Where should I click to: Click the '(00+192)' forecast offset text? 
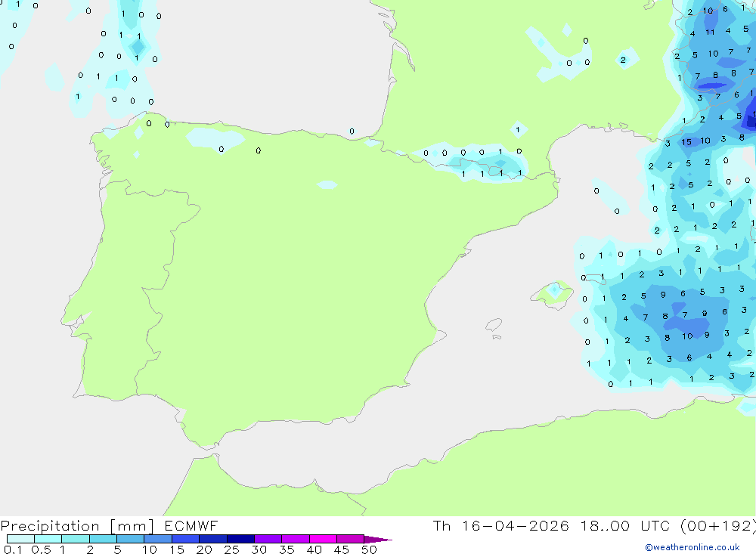point(718,526)
